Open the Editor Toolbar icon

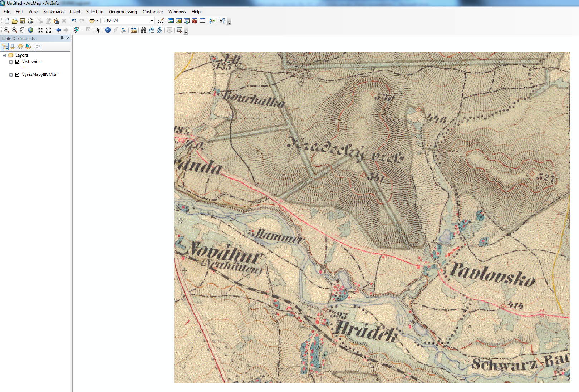point(161,21)
